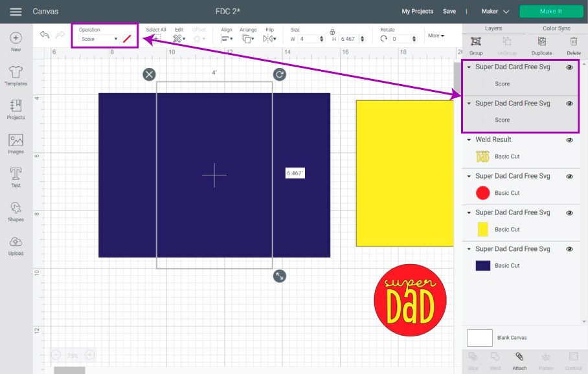
Task: Expand the Maker machine dropdown
Action: click(495, 12)
